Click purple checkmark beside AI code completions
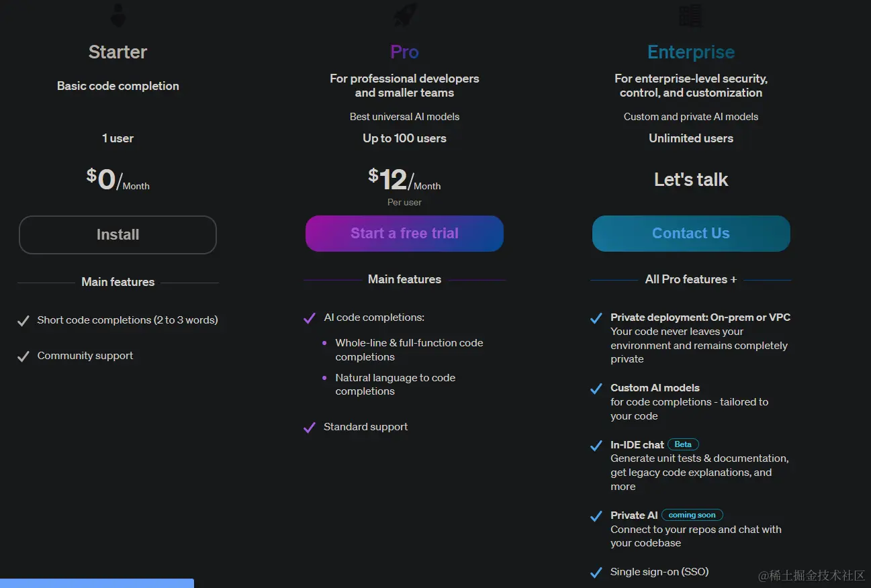The height and width of the screenshot is (588, 871). click(x=310, y=318)
